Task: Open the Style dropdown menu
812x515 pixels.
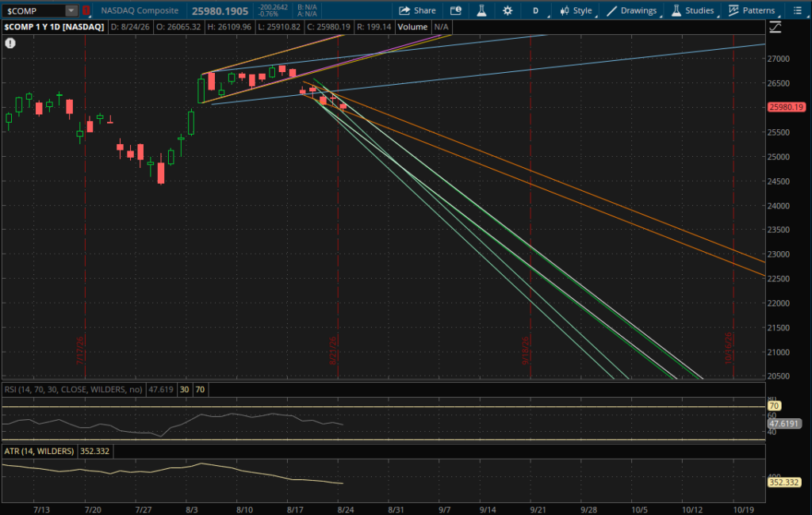Action: (x=576, y=10)
